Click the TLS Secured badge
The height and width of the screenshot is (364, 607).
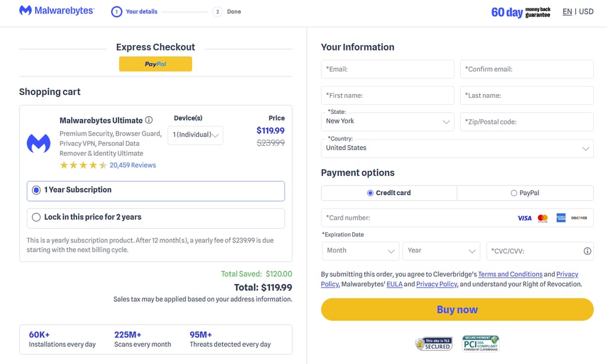tap(433, 343)
